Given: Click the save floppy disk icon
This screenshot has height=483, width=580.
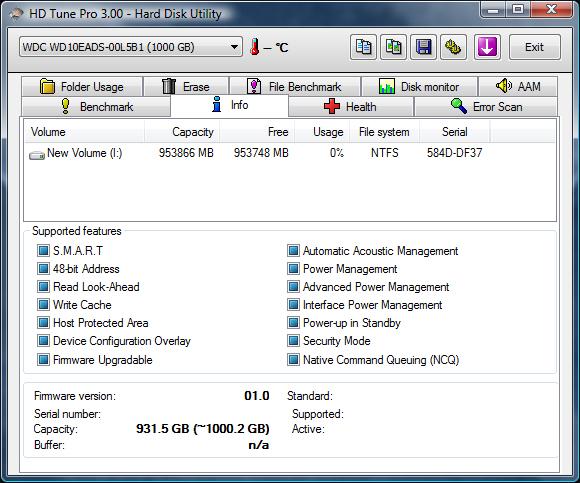Looking at the screenshot, I should tap(423, 47).
